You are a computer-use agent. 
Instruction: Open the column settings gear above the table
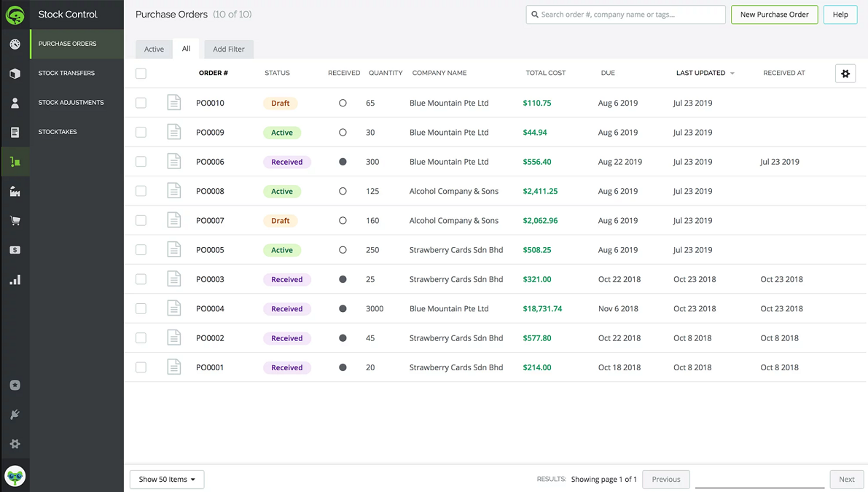[845, 73]
